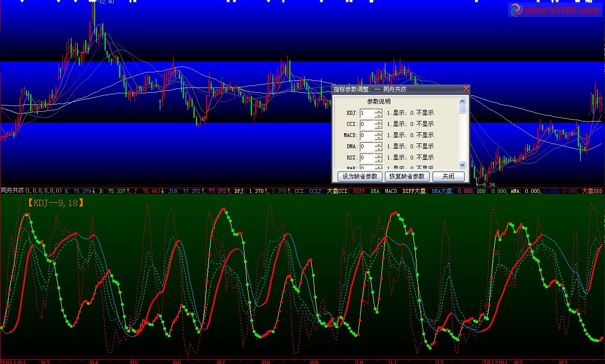Click the DMA parameter text box

click(366, 146)
